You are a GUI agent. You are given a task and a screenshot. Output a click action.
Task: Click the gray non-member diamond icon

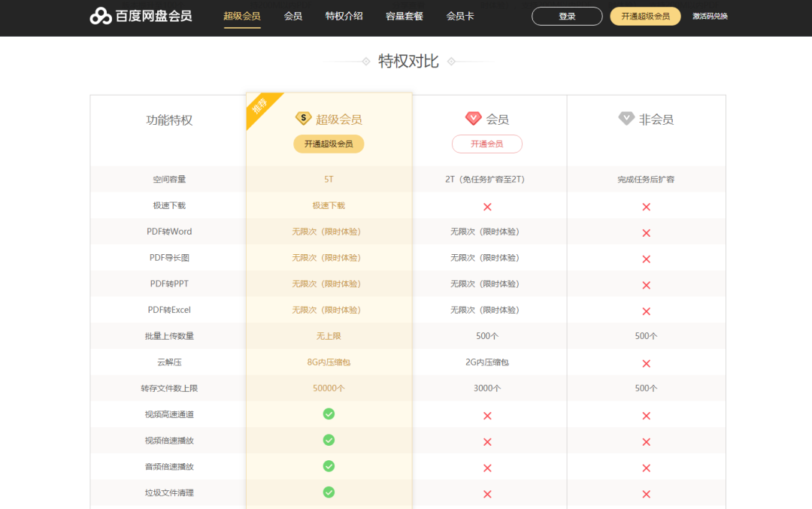(626, 118)
